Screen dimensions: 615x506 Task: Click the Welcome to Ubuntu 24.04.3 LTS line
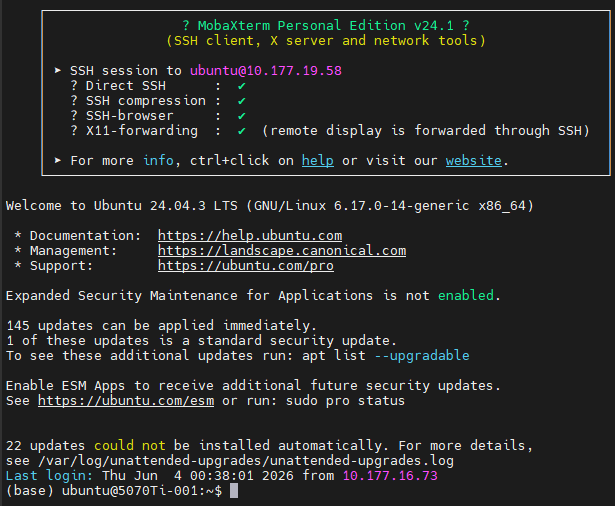[270, 206]
